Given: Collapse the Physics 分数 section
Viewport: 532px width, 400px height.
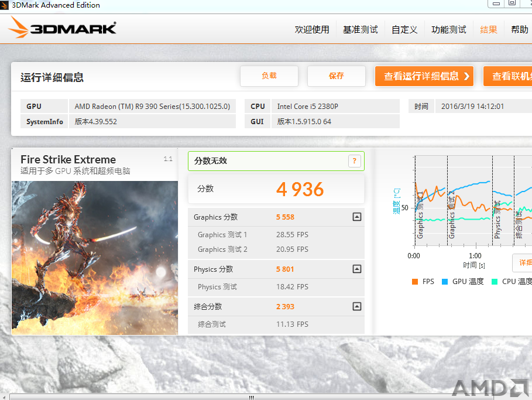Looking at the screenshot, I should 357,269.
